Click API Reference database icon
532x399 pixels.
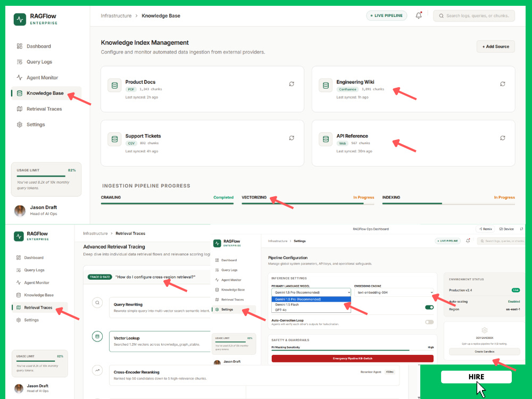326,139
